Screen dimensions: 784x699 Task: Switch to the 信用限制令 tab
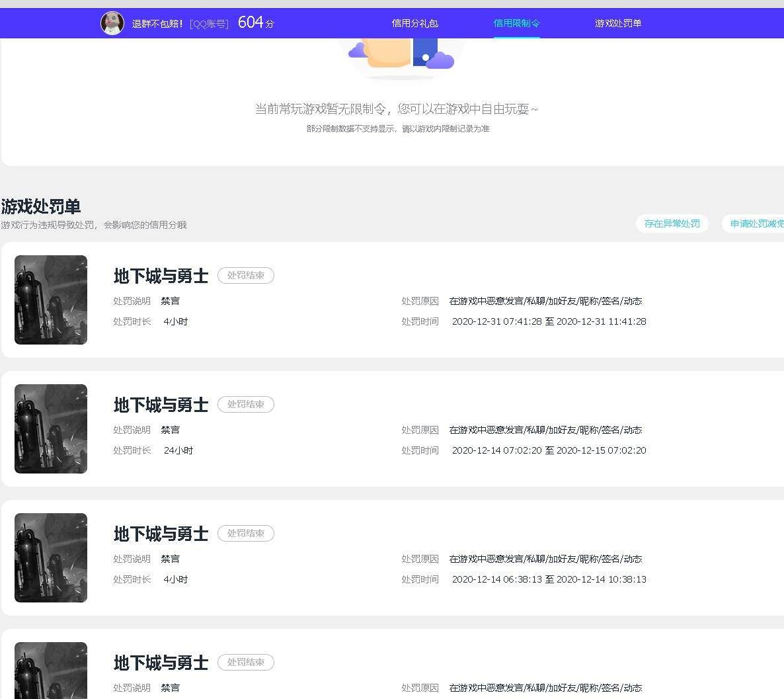(516, 23)
